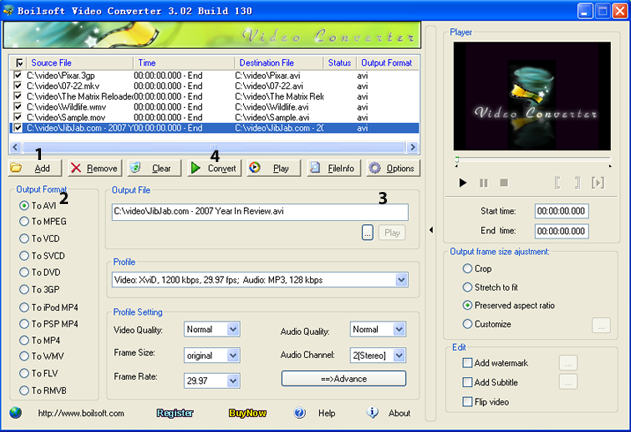This screenshot has height=432, width=631.
Task: Collapse the right panel with the arrow
Action: (x=431, y=230)
